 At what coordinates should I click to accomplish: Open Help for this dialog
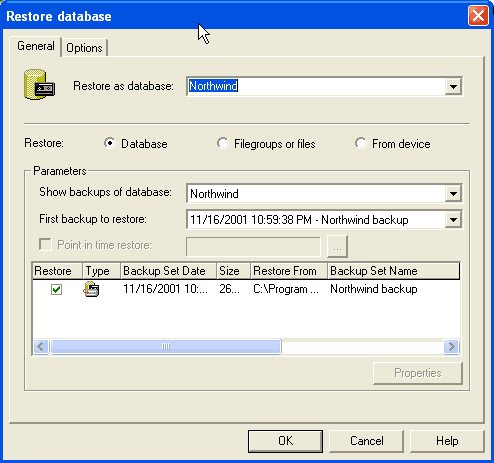447,441
